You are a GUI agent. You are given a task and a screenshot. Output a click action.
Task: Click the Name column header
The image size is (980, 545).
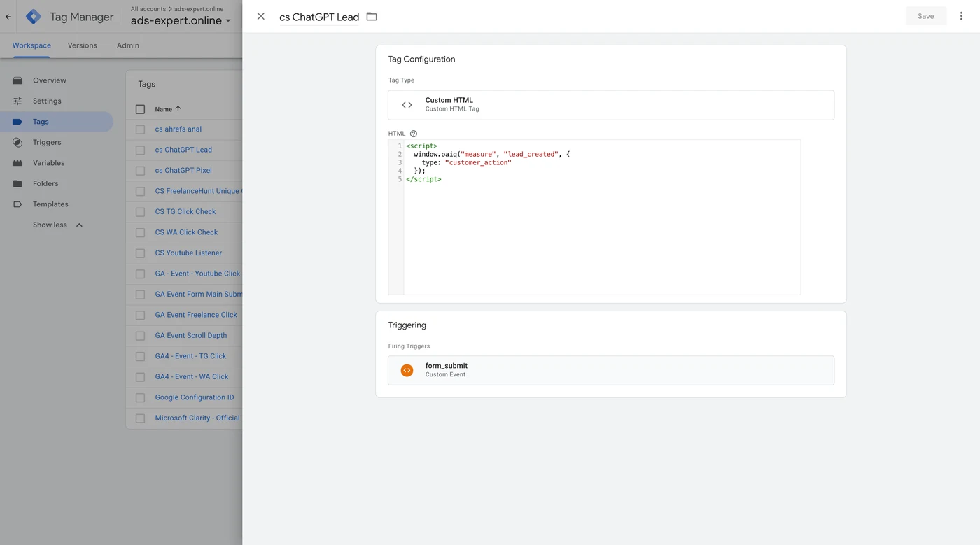point(164,109)
